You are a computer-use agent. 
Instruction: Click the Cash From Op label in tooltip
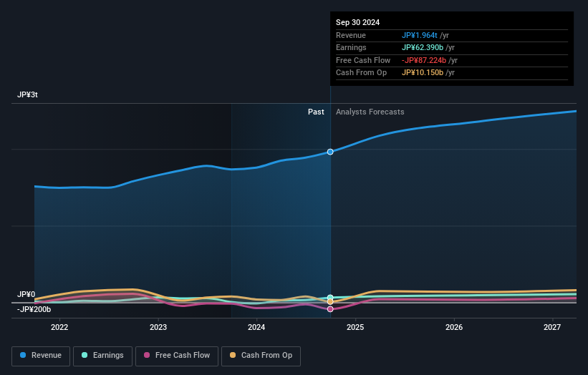click(x=361, y=73)
